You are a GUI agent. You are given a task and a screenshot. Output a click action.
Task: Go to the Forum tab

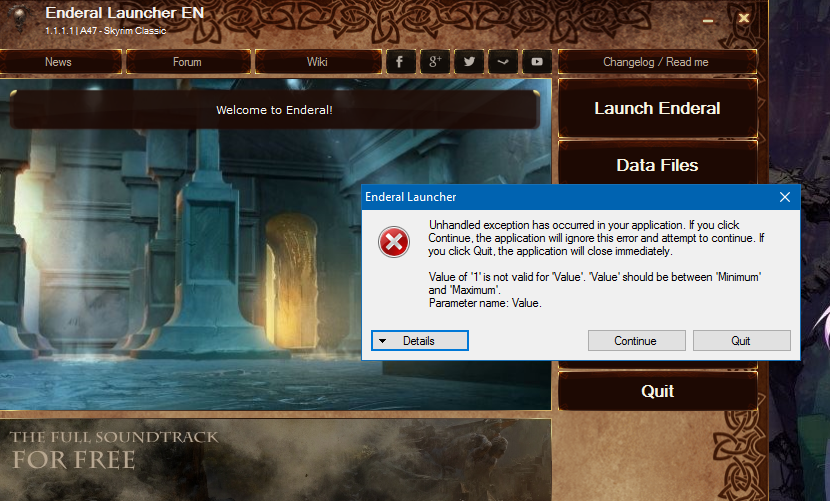coord(187,62)
